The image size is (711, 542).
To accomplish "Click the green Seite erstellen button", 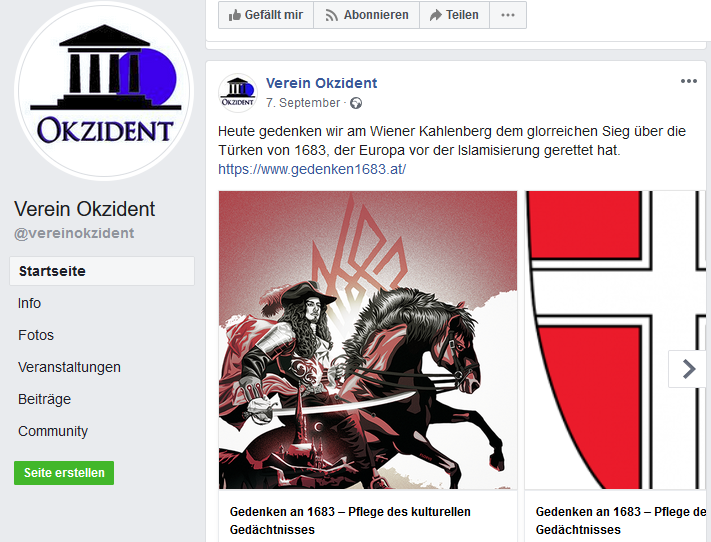I will [x=64, y=473].
